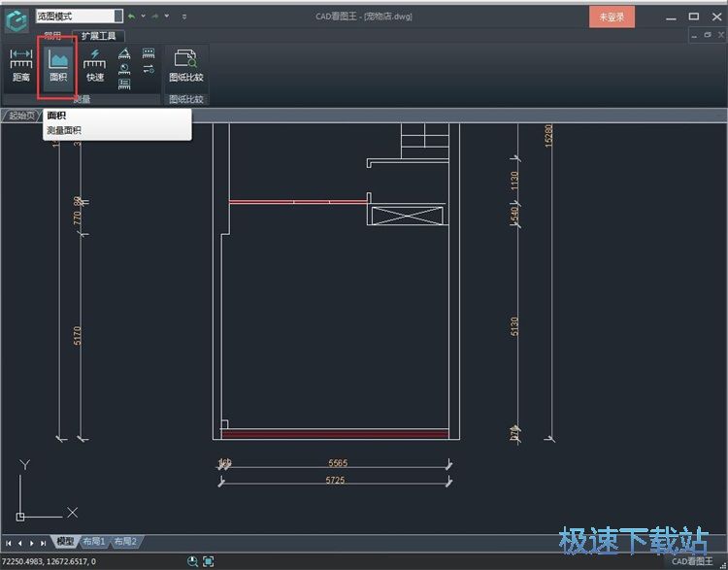This screenshot has height=570, width=728.
Task: Select the 布局2 layout tab
Action: [x=125, y=542]
